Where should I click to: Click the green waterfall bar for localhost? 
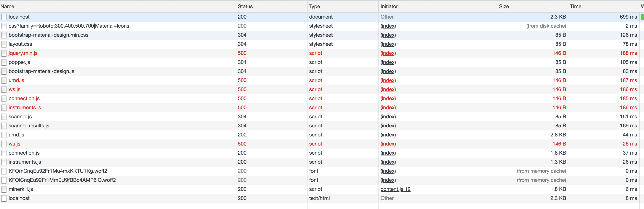643,17
